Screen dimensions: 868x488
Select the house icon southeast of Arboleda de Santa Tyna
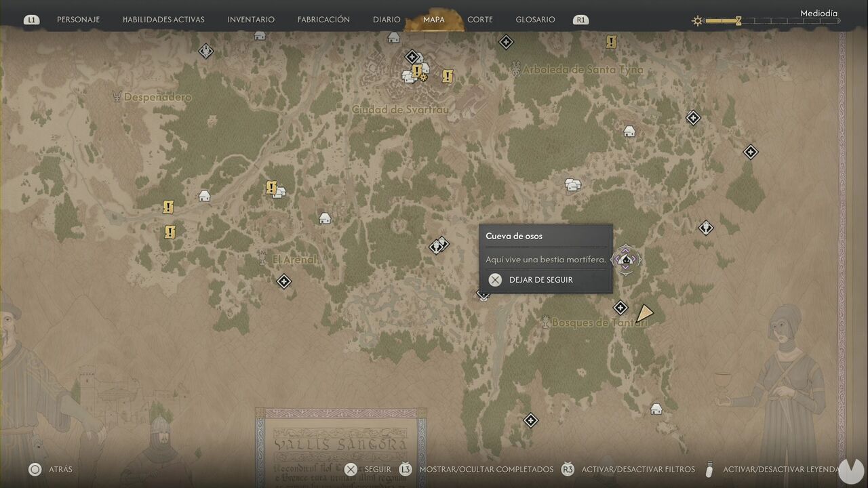point(629,131)
